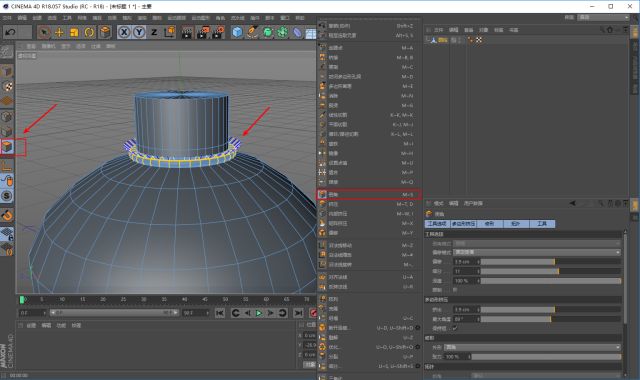Uncheck the checked box under max angle

click(x=455, y=328)
